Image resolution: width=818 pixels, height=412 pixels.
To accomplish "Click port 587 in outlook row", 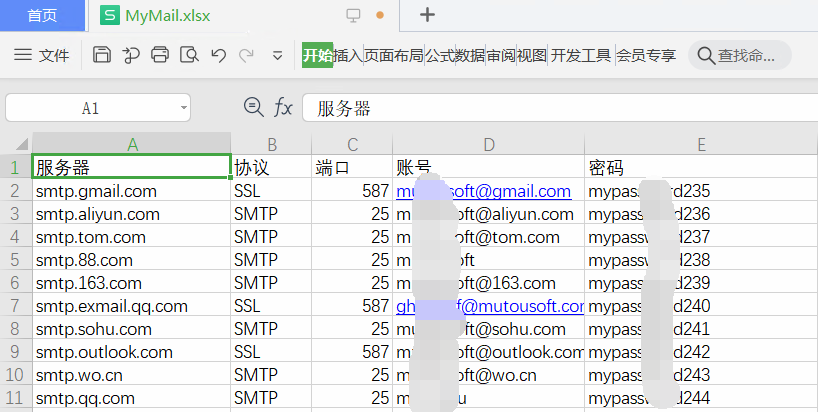I will click(x=352, y=352).
